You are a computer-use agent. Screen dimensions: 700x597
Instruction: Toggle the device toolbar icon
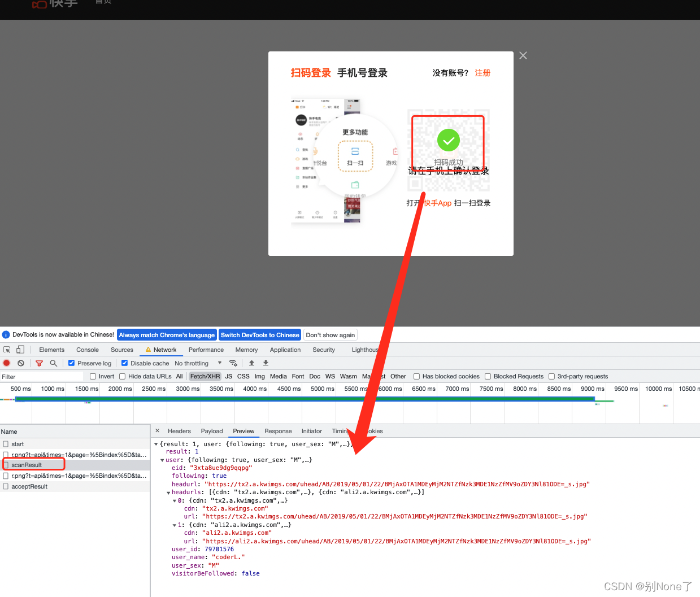pyautogui.click(x=20, y=350)
